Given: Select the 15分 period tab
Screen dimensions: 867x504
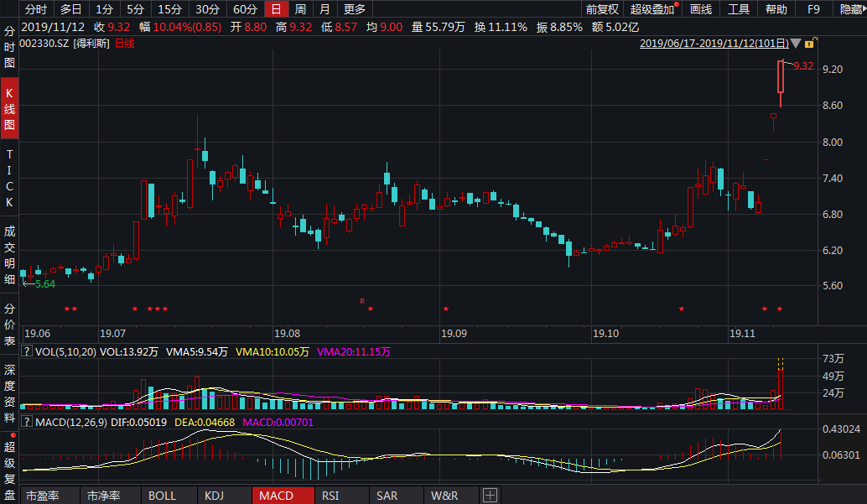Looking at the screenshot, I should coord(169,9).
